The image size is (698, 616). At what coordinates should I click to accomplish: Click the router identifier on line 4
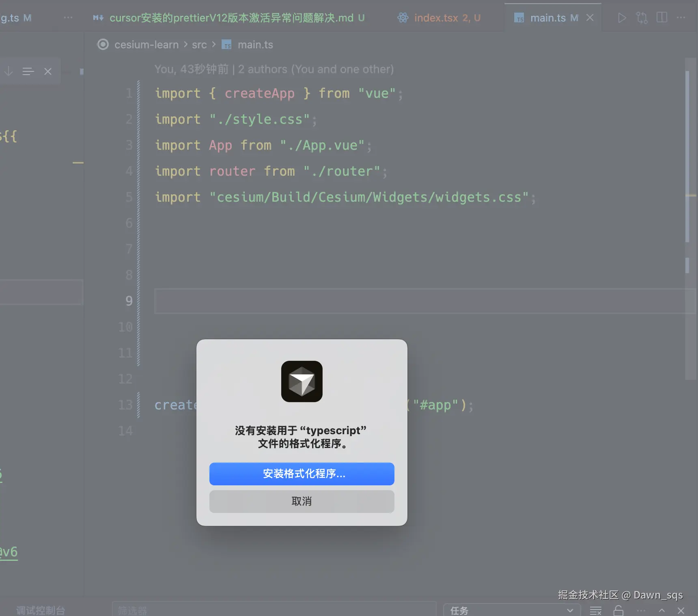[233, 171]
